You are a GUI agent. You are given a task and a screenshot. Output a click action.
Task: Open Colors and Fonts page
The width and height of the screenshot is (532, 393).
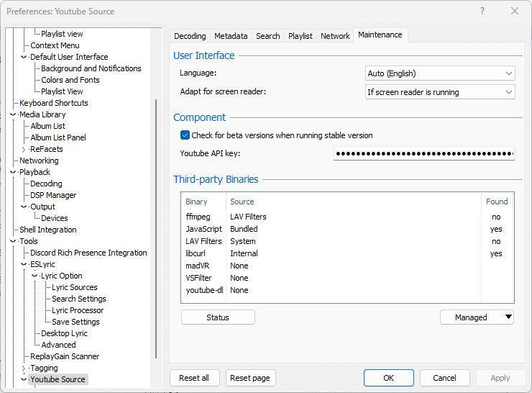(x=70, y=80)
